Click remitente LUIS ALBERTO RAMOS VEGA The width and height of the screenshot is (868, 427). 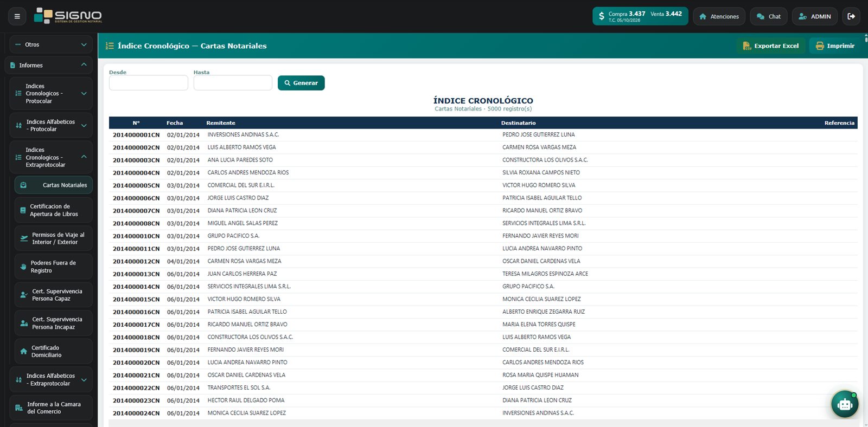click(x=242, y=147)
